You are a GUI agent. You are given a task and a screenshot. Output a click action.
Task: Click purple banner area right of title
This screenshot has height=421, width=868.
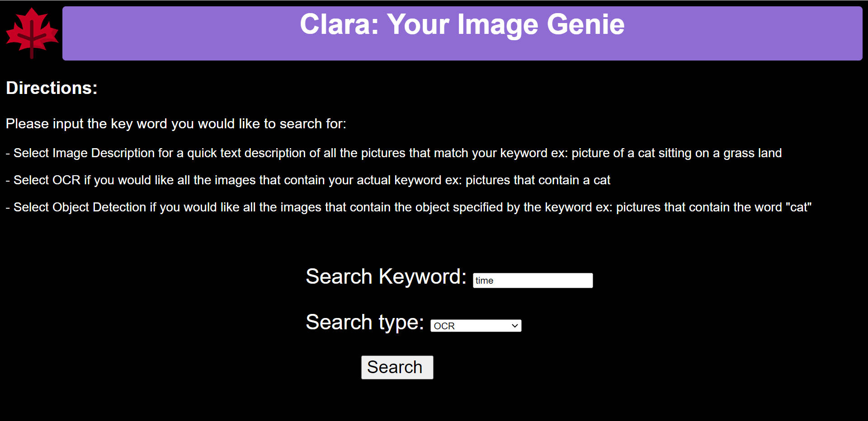pos(744,33)
